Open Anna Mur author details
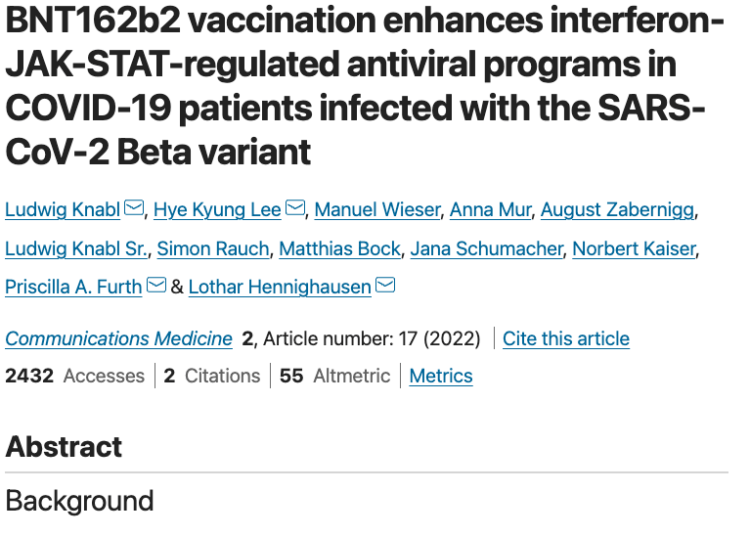The width and height of the screenshot is (750, 536). click(x=490, y=209)
